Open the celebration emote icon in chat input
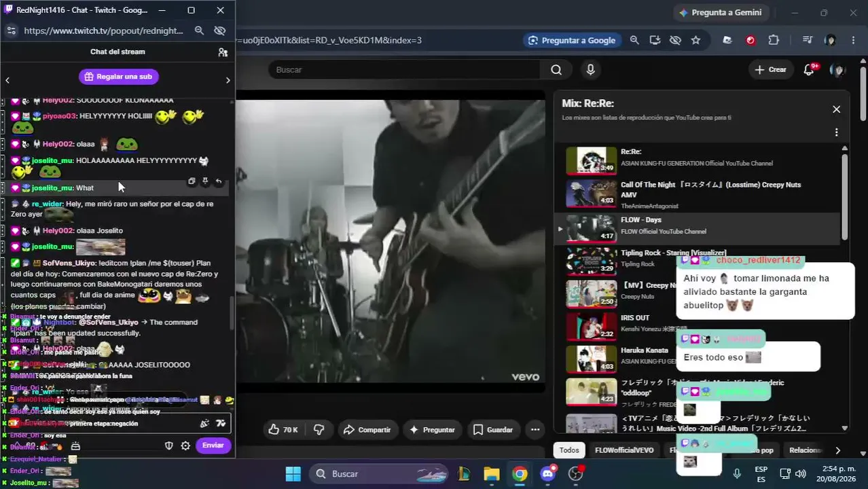Image resolution: width=868 pixels, height=489 pixels. click(x=204, y=423)
